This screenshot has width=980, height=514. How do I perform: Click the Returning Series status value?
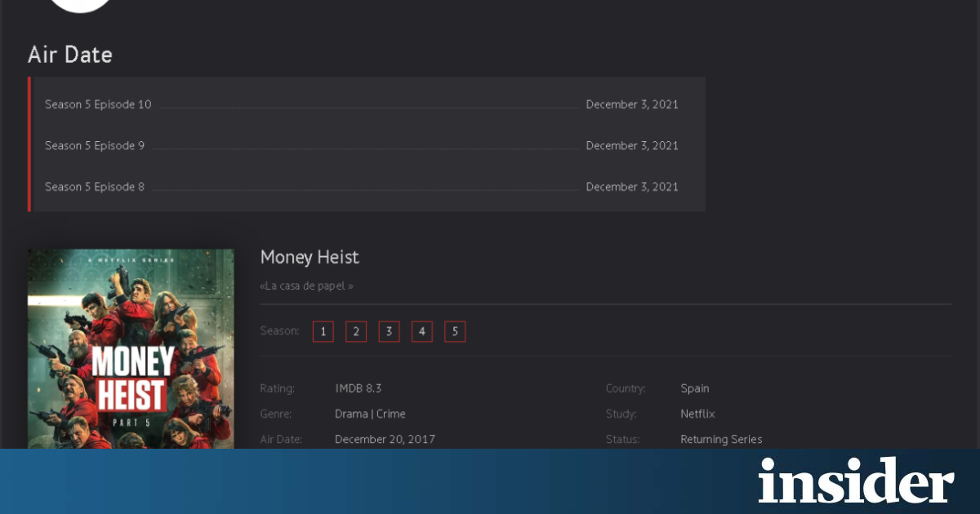(x=721, y=439)
